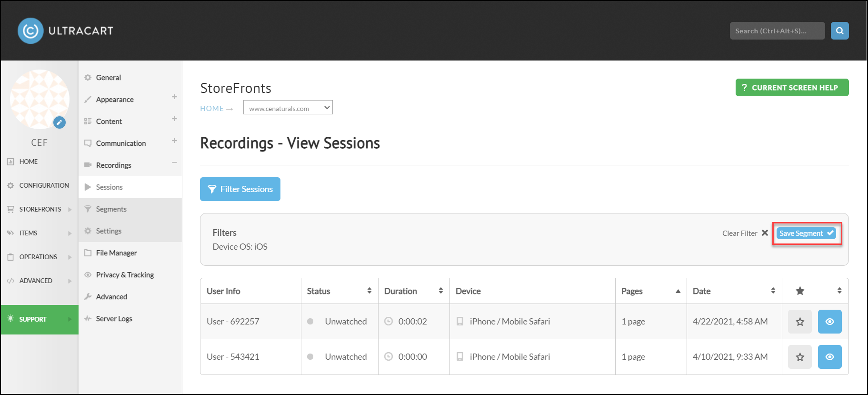Collapse the Recordings menu minus sign

click(x=174, y=162)
